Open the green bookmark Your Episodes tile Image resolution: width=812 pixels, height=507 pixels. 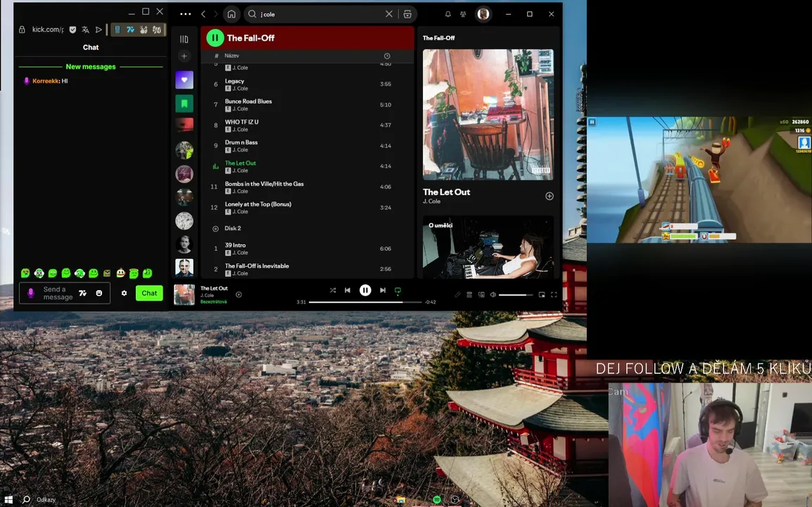184,104
